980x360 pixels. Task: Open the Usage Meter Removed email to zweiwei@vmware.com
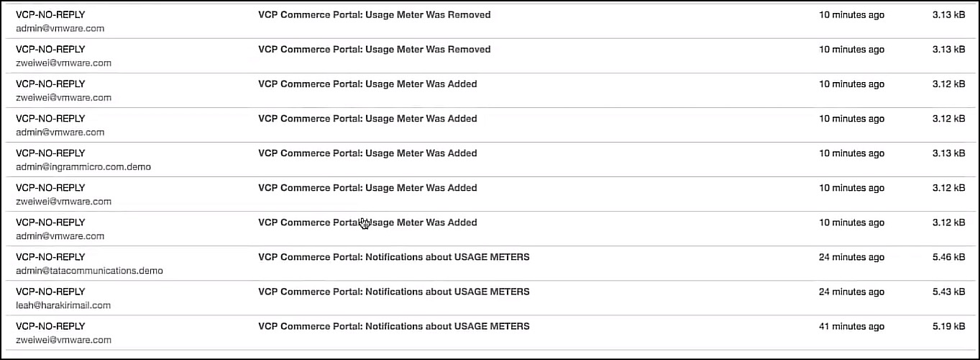tap(374, 50)
